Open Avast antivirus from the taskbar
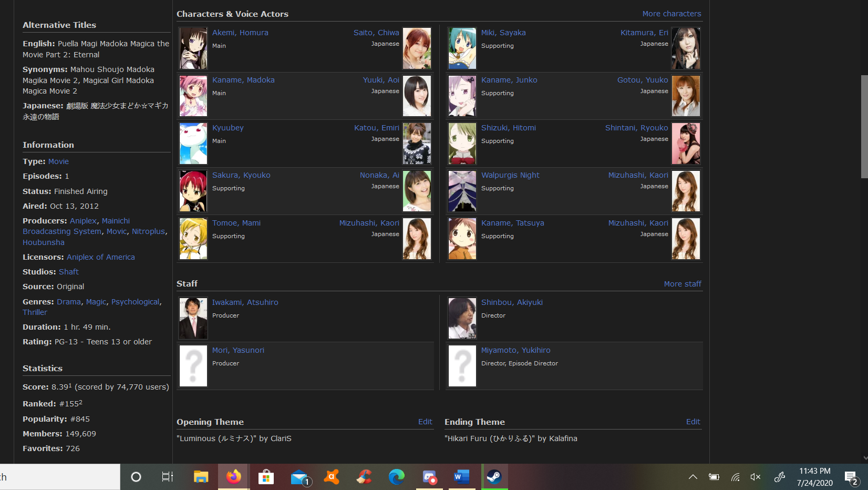Viewport: 868px width, 490px height. pos(332,477)
